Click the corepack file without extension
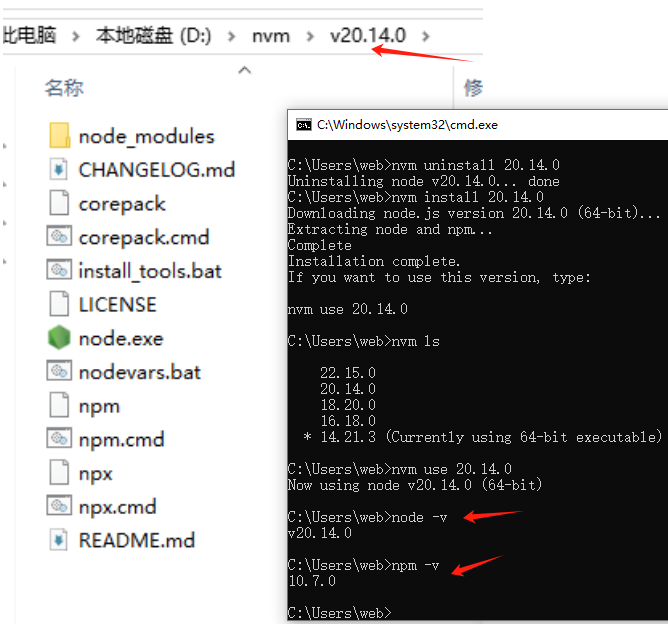This screenshot has height=624, width=668. pyautogui.click(x=121, y=204)
